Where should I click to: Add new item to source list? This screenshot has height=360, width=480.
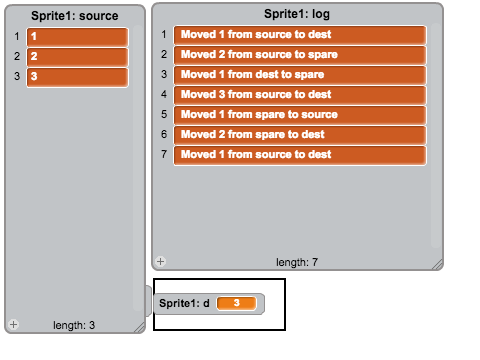(x=14, y=324)
